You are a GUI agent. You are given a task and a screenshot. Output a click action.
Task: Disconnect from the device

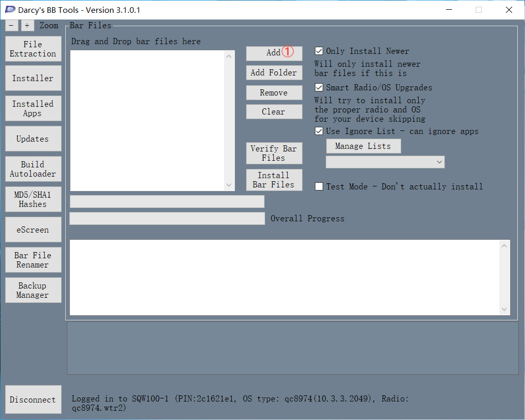(x=33, y=399)
